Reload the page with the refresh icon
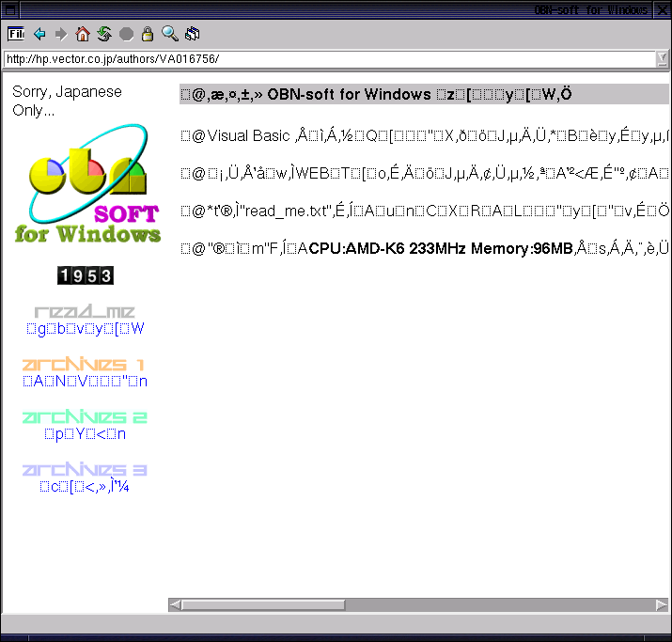Viewport: 672px width, 642px height. [x=104, y=34]
